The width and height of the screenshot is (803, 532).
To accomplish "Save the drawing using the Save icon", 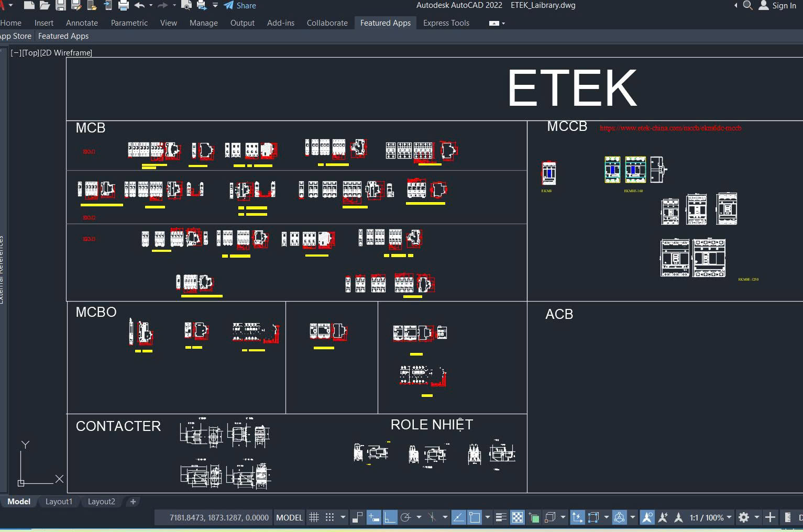I will click(61, 6).
